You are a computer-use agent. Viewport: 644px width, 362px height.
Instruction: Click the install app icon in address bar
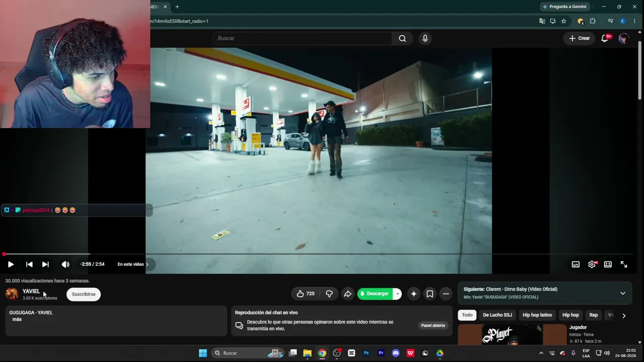[x=553, y=21]
